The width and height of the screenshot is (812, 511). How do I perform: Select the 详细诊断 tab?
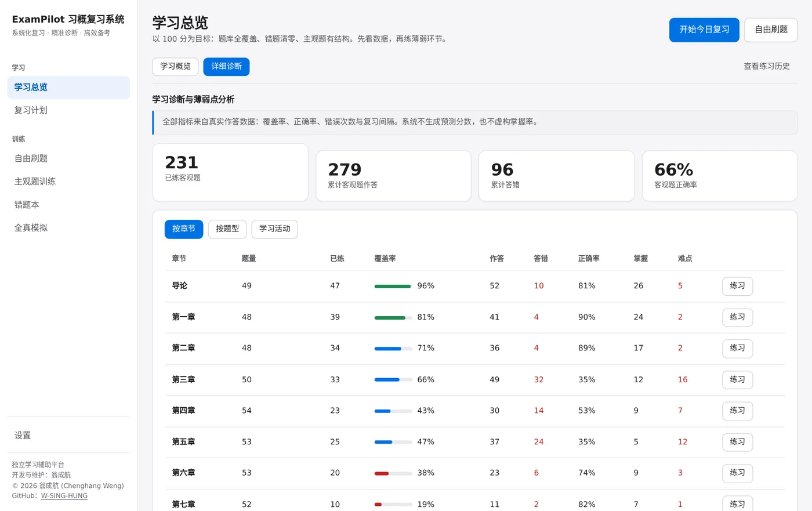tap(226, 67)
